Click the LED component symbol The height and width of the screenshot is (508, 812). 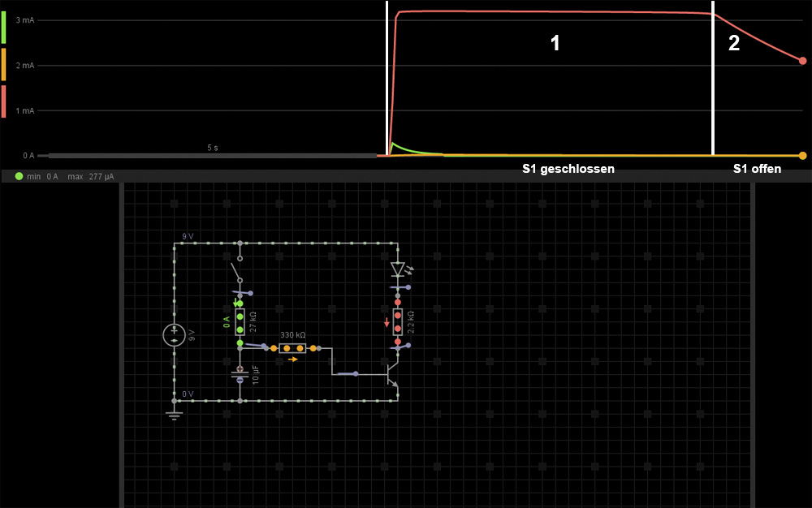(x=397, y=269)
